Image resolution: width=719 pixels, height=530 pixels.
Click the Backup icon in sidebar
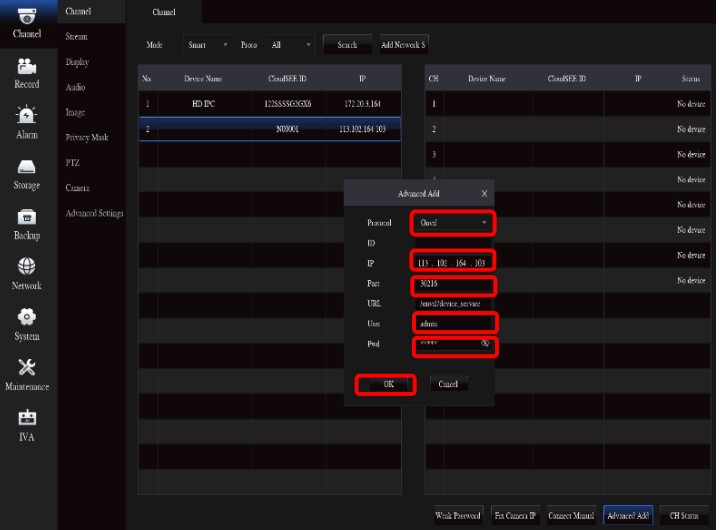pos(27,217)
